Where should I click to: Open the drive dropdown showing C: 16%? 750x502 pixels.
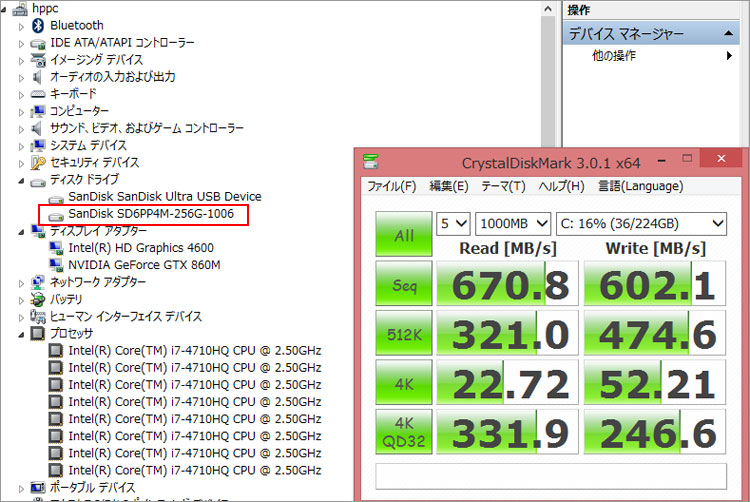coord(641,224)
